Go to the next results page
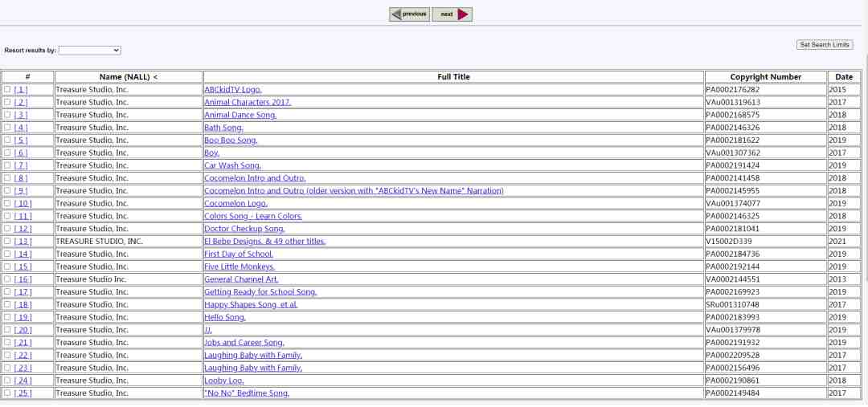The image size is (868, 407). [x=452, y=14]
